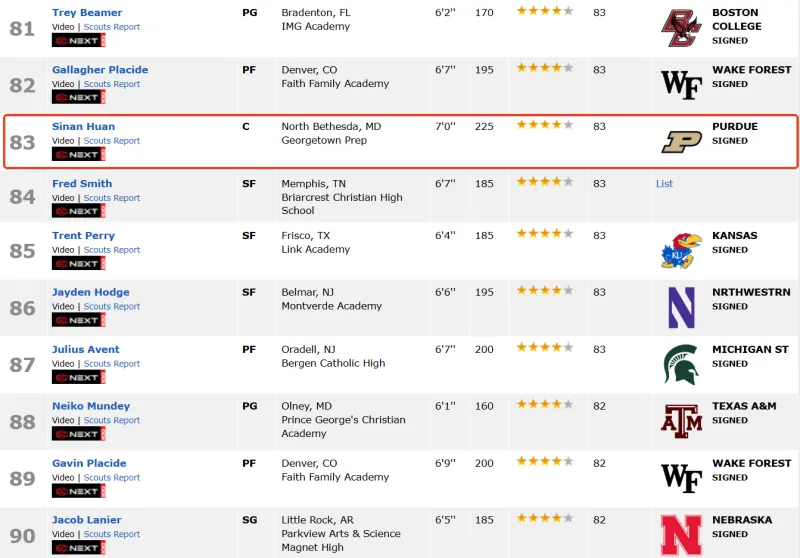Click the Purdue team logo

(681, 142)
